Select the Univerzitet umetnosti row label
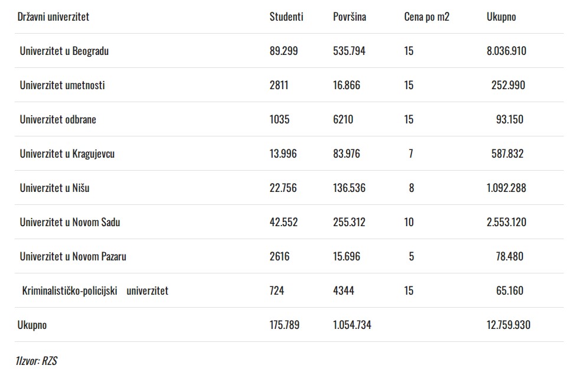The height and width of the screenshot is (375, 588). point(62,85)
